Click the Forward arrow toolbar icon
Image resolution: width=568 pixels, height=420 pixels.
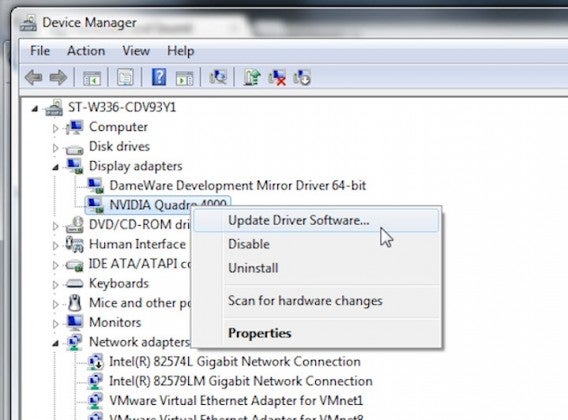[x=58, y=77]
